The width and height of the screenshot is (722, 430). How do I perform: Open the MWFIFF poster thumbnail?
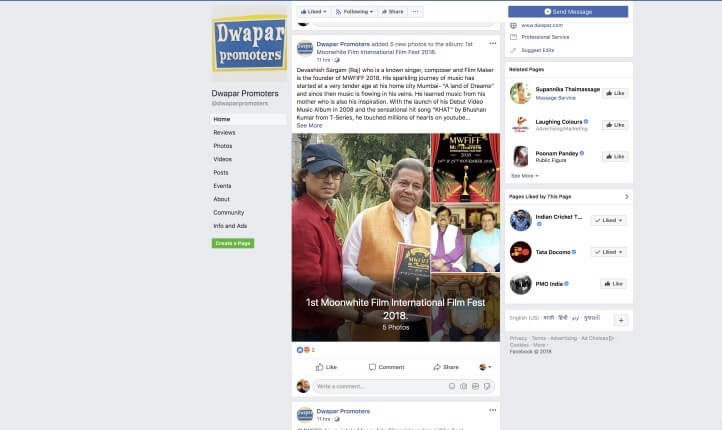(x=465, y=168)
